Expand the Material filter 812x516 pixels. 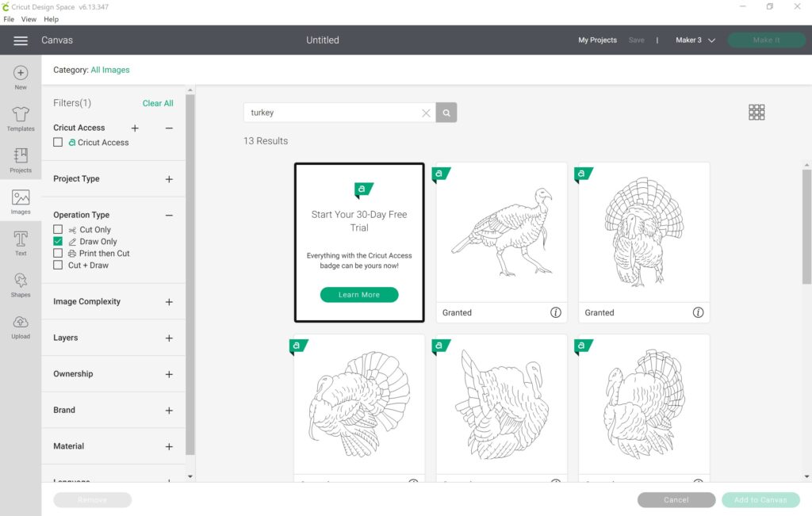tap(169, 447)
